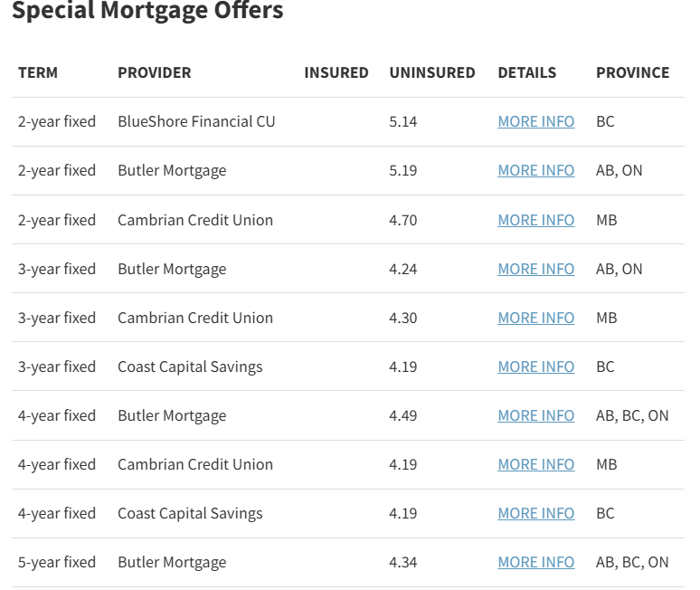Open MORE INFO for 2-year Butler Mortgage
This screenshot has height=590, width=700.
tap(535, 170)
